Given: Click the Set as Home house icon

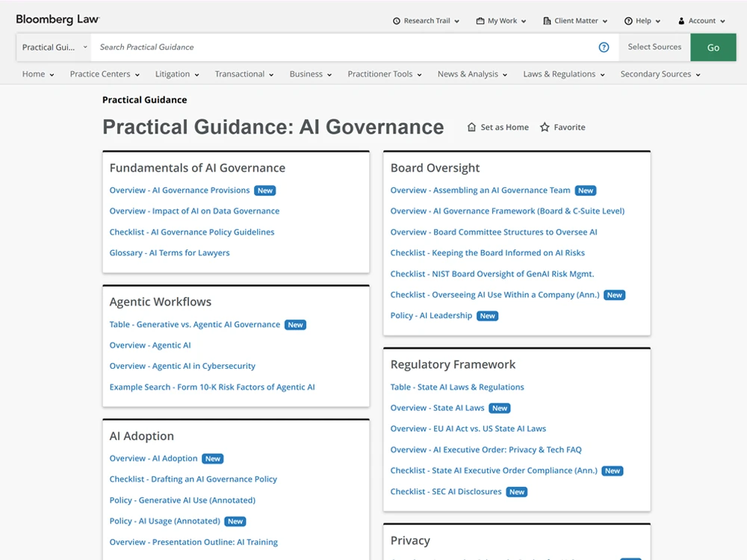Looking at the screenshot, I should coord(471,127).
